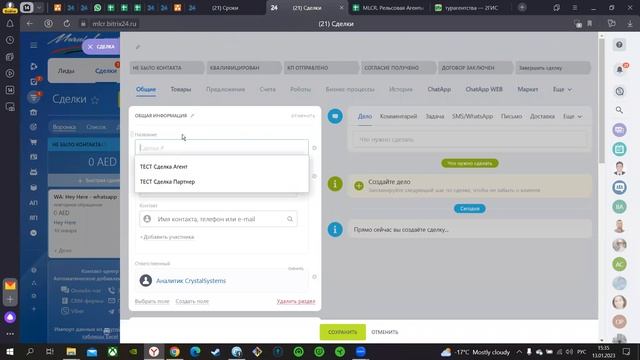Click the page vertical scrollbar

point(601,102)
